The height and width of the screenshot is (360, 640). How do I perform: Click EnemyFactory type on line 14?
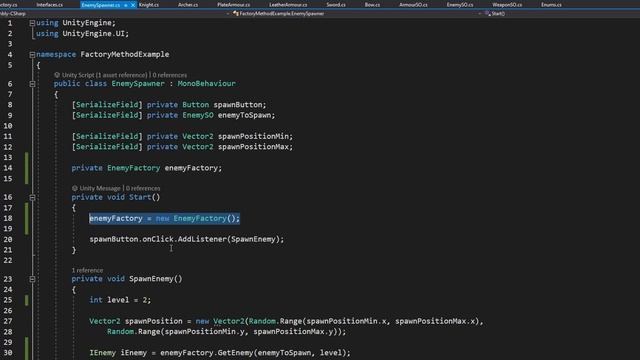[x=133, y=168]
